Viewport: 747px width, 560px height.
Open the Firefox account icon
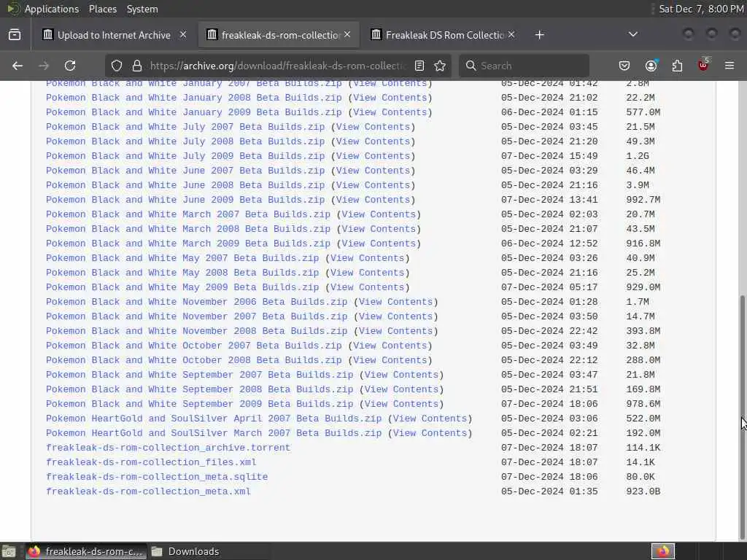click(651, 66)
